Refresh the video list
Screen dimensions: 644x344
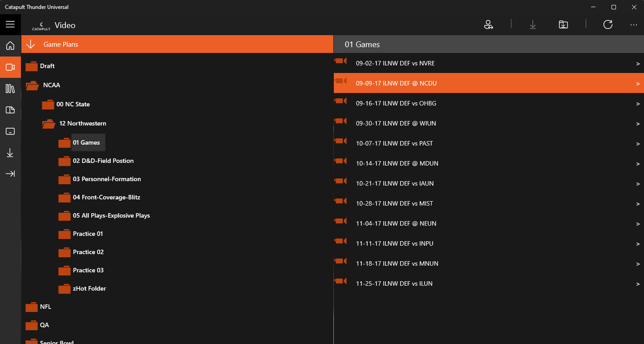coord(608,24)
